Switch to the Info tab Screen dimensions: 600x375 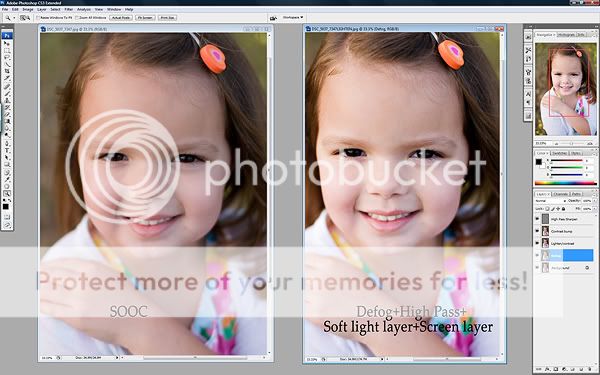[x=580, y=35]
